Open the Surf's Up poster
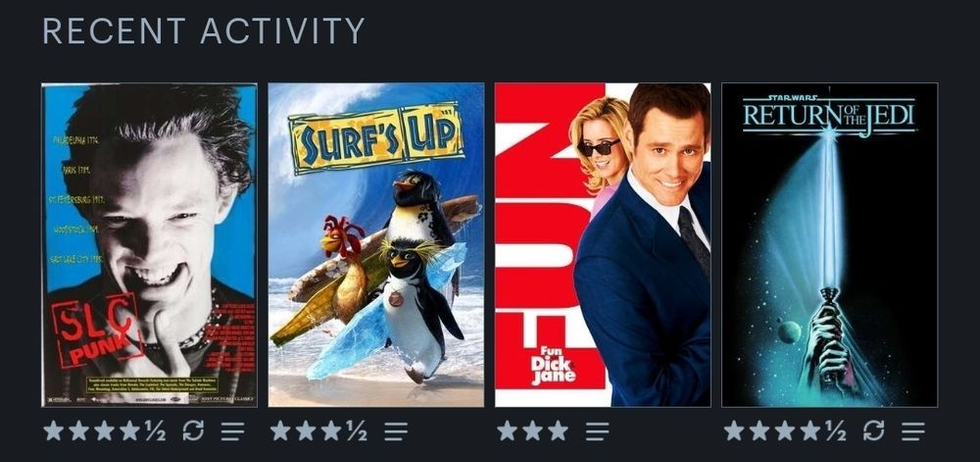Viewport: 980px width, 462px height. [376, 245]
